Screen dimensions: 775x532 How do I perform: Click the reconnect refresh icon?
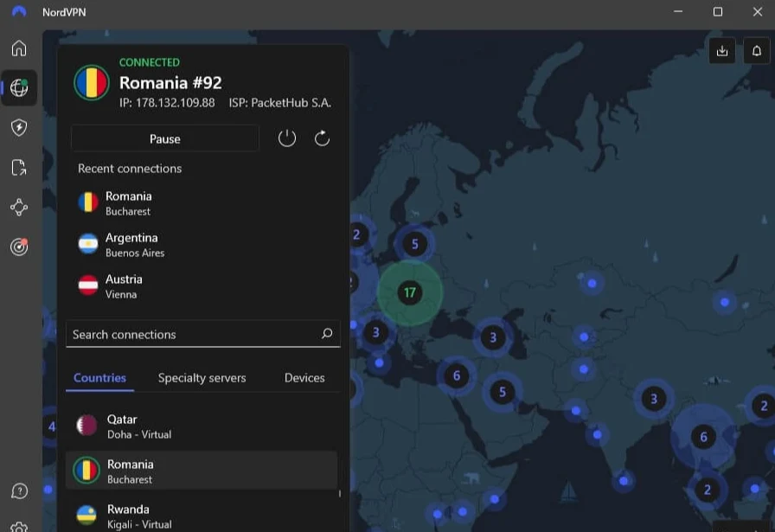(323, 138)
